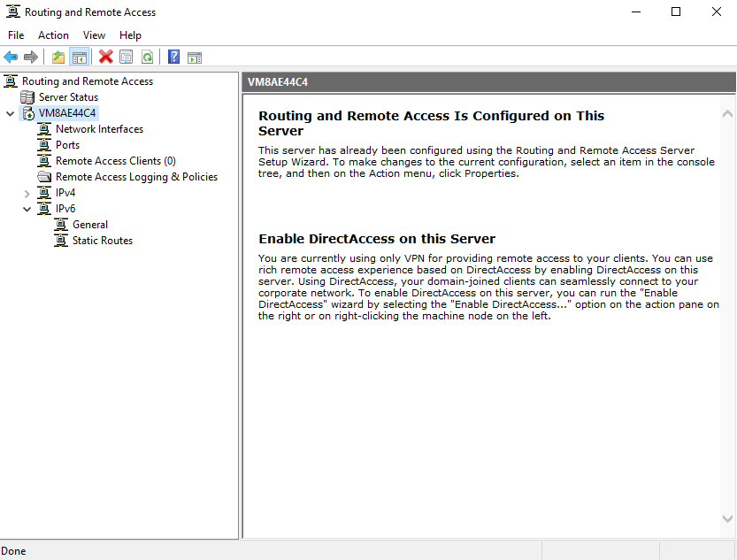Click the General node icon under IPv6
The image size is (737, 560).
(61, 225)
